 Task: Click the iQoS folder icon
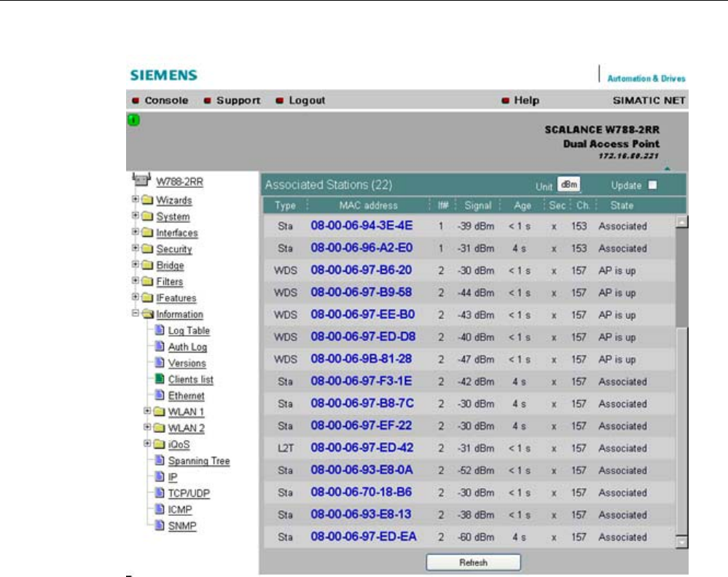160,444
